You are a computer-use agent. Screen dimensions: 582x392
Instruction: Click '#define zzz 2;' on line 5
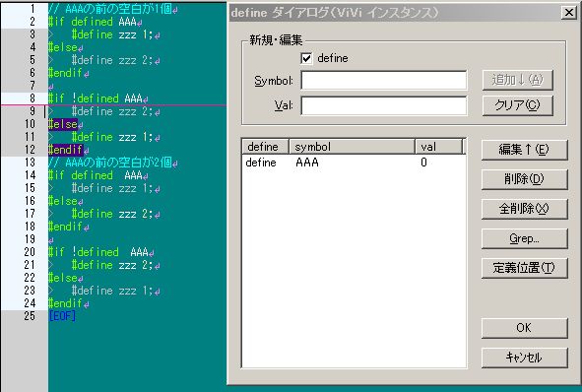click(112, 60)
